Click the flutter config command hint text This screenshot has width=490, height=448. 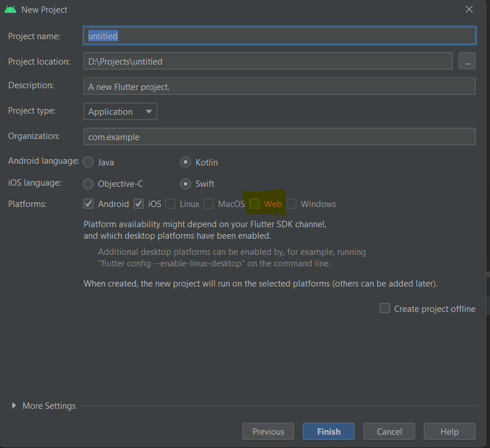pos(232,258)
